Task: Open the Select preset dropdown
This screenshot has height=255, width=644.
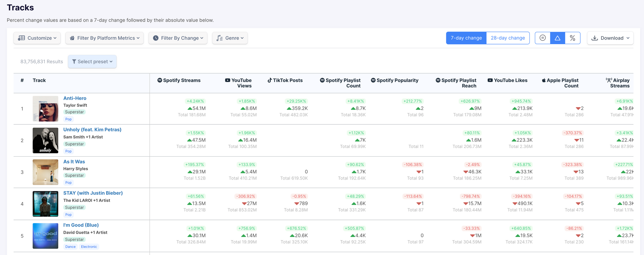Action: click(x=92, y=62)
